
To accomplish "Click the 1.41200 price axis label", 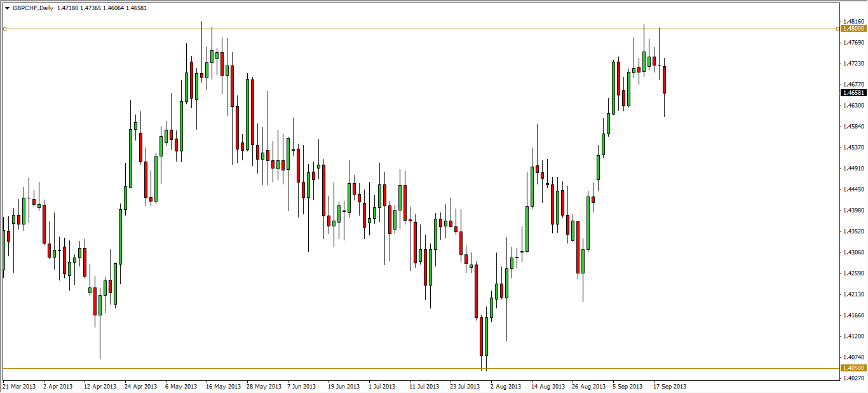I will (x=853, y=336).
